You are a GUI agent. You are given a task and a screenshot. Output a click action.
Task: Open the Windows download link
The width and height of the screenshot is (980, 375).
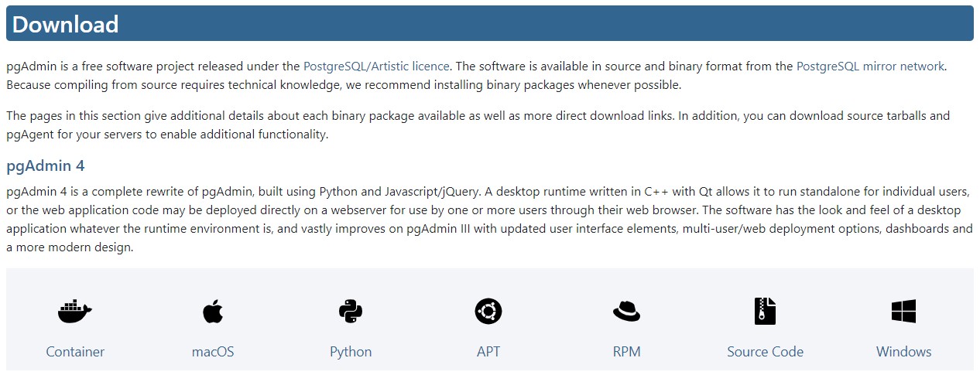903,352
